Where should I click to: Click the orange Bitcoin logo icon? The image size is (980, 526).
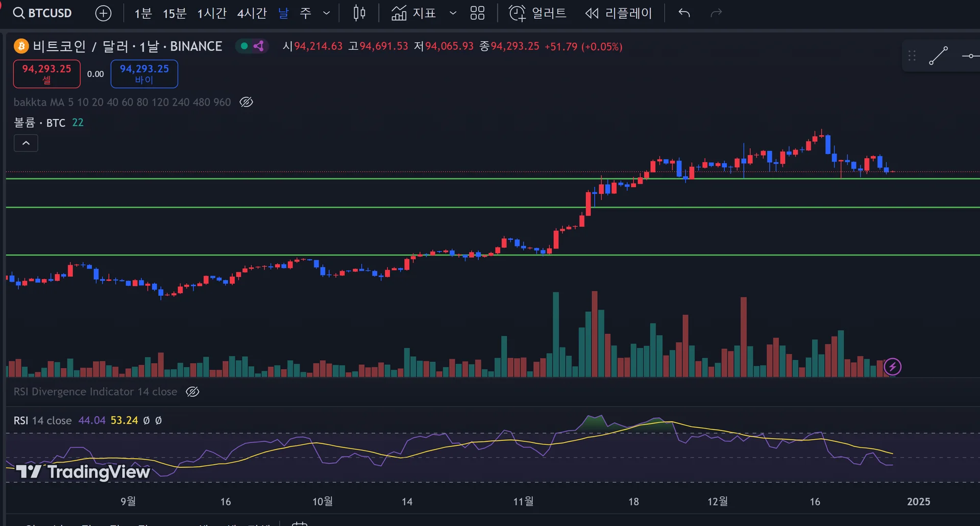pos(21,46)
